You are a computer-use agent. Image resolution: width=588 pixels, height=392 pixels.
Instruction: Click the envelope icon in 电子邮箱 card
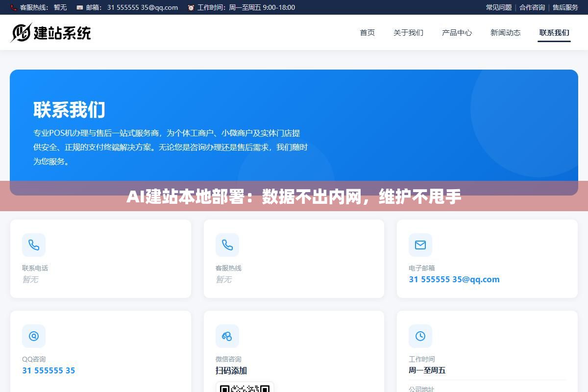click(420, 245)
